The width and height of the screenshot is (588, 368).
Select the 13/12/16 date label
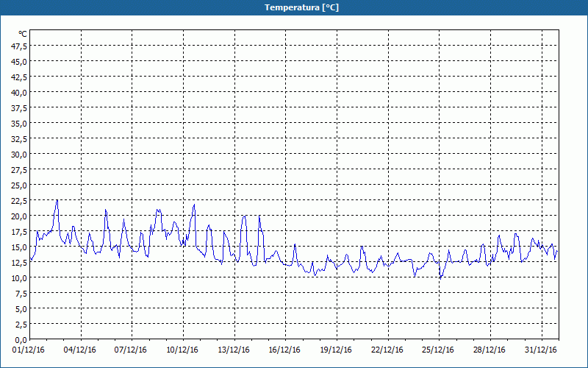[x=234, y=350]
